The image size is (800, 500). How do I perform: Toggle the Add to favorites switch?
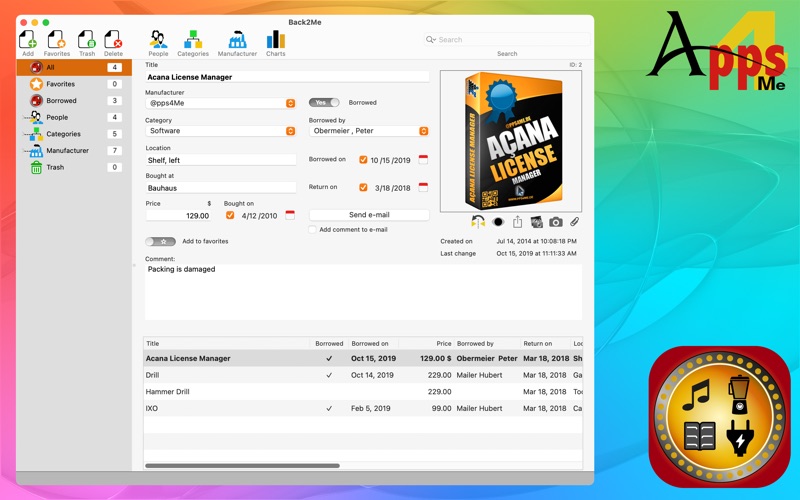160,241
